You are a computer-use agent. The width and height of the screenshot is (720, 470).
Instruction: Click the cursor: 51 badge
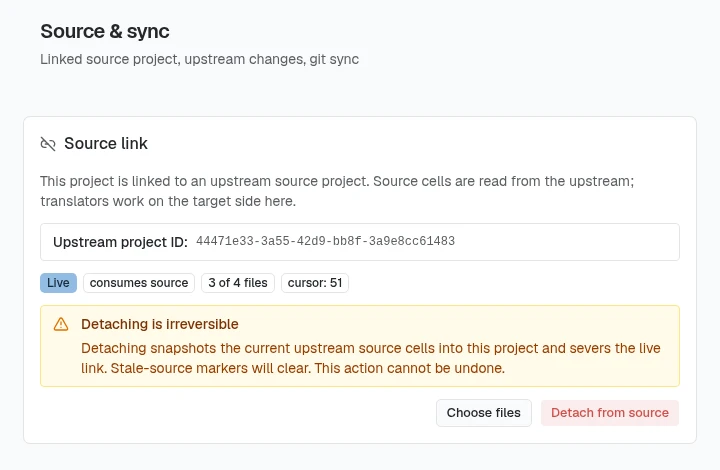click(315, 283)
